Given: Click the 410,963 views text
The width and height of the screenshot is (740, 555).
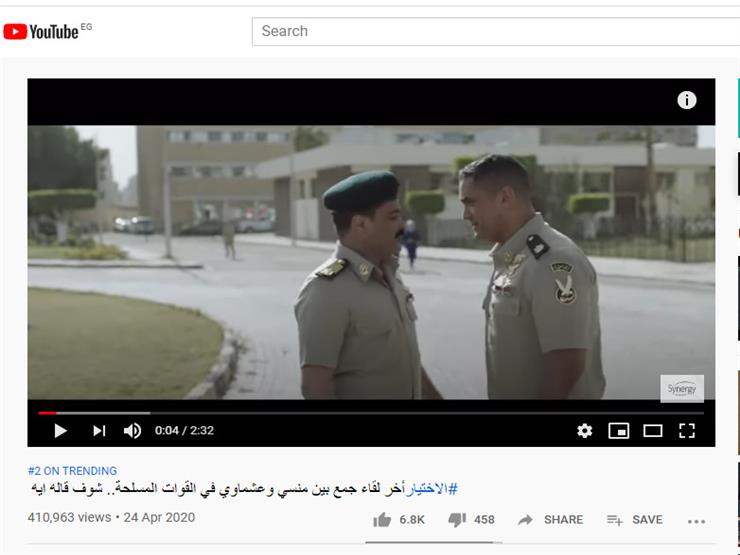Looking at the screenshot, I should (69, 517).
